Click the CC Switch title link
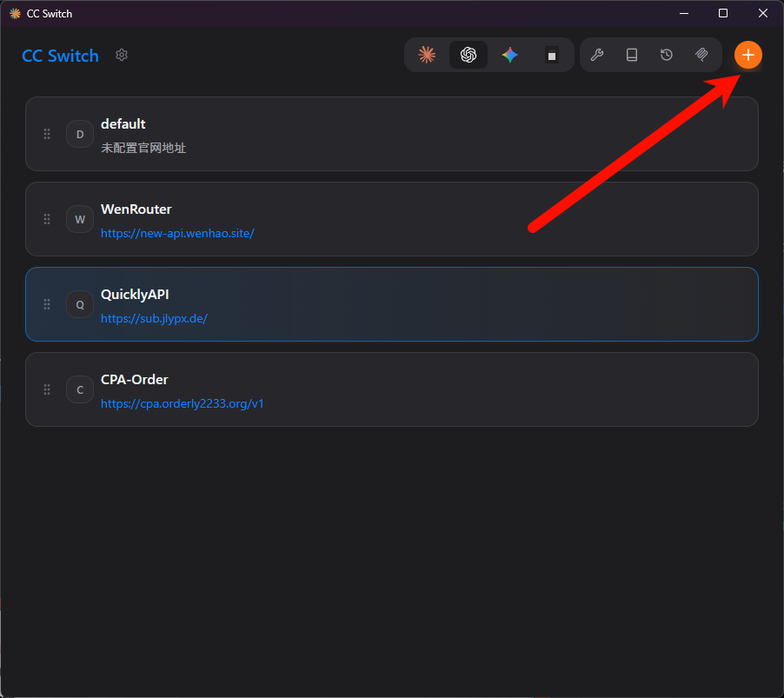This screenshot has width=784, height=698. point(60,56)
